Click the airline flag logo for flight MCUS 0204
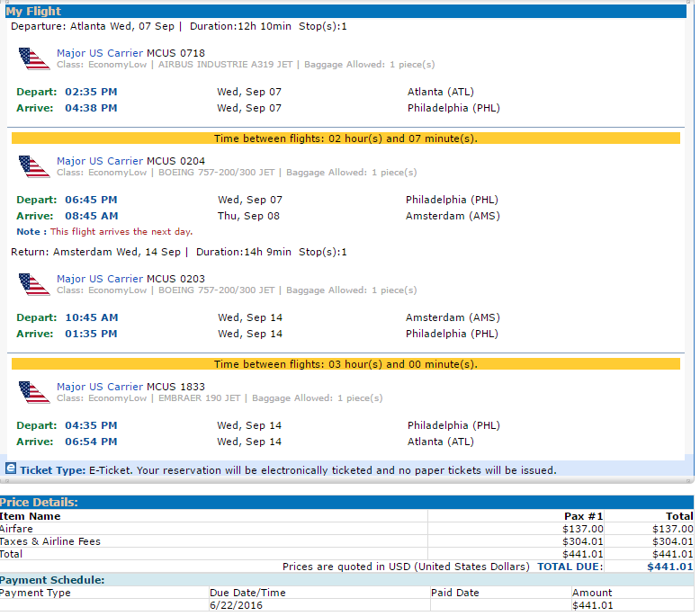The height and width of the screenshot is (616, 700). [34, 167]
